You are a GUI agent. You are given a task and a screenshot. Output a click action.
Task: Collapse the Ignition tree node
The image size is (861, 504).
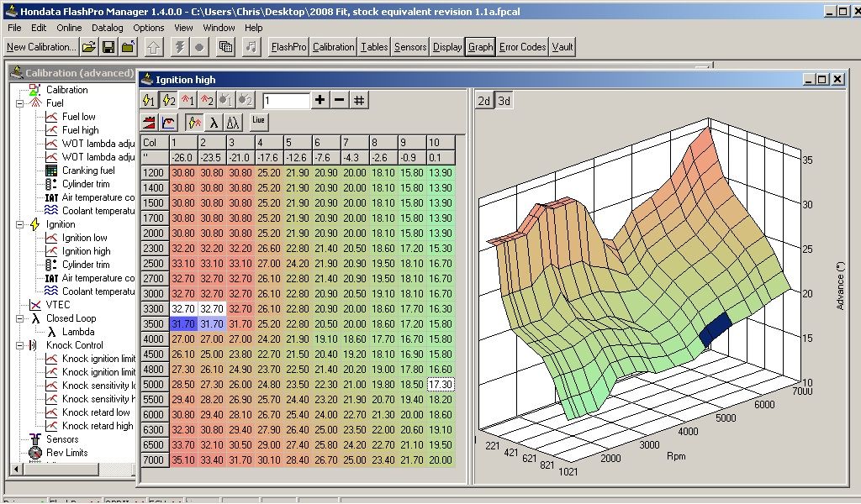(x=20, y=224)
